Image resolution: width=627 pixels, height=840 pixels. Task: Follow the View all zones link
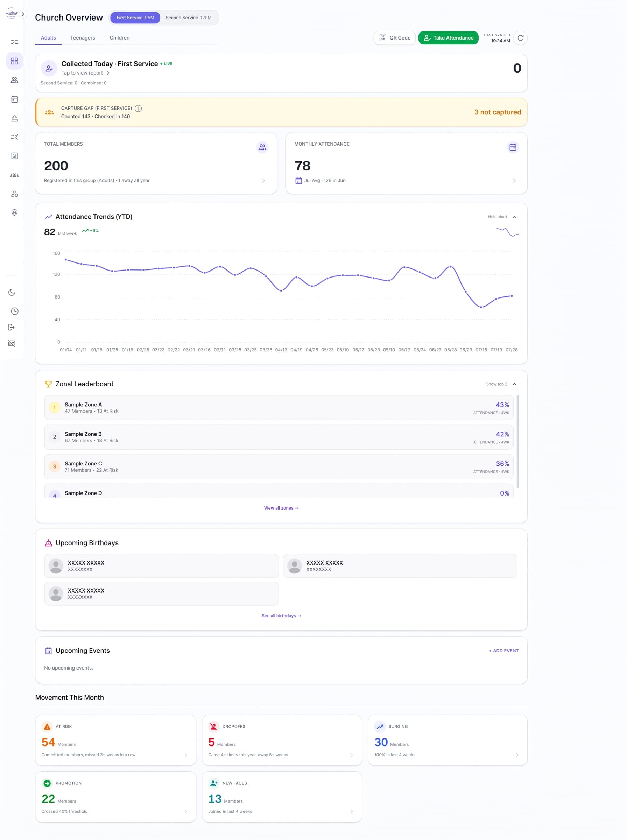[x=281, y=508]
